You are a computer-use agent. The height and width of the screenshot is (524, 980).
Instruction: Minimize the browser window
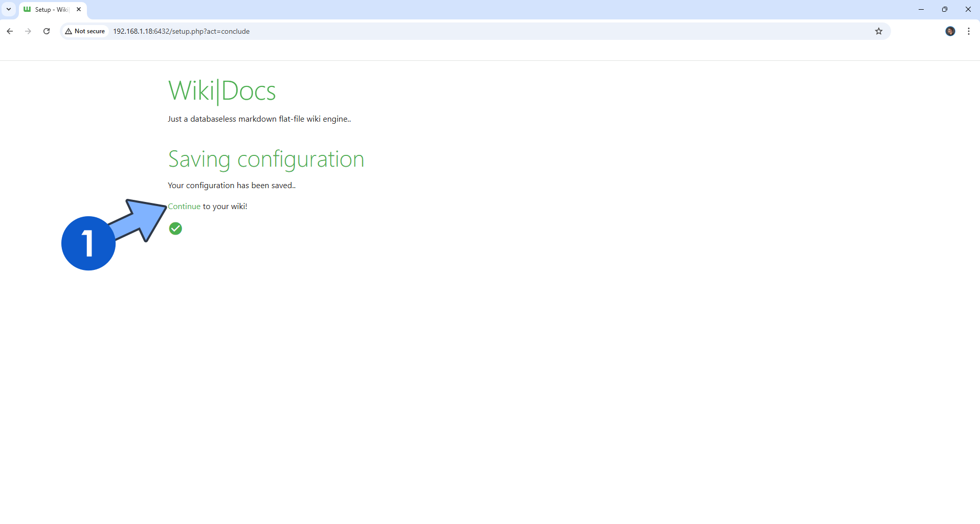pos(921,9)
